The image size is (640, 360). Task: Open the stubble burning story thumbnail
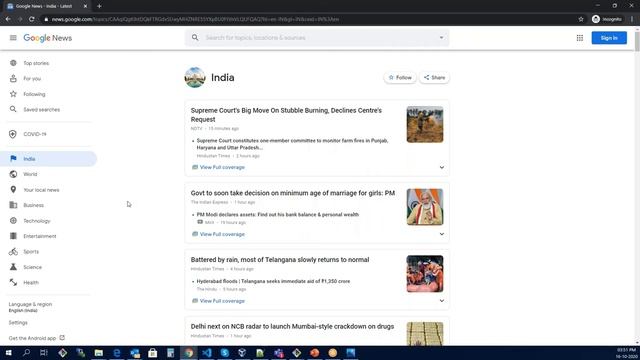coord(424,124)
